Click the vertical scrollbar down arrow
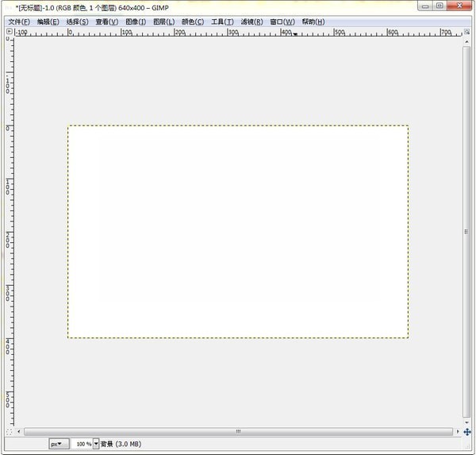 coord(466,422)
